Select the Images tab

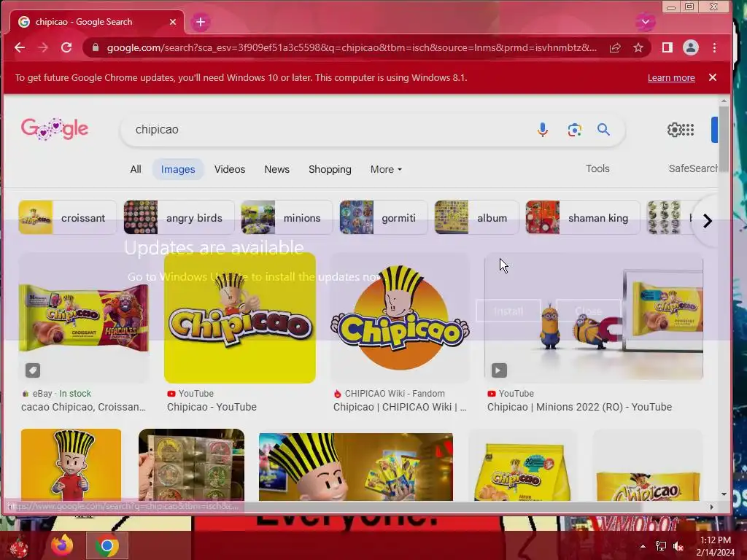[x=178, y=169]
